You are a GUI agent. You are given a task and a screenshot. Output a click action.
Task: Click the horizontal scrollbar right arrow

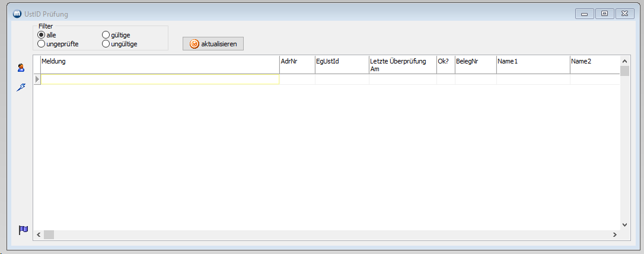tap(615, 235)
